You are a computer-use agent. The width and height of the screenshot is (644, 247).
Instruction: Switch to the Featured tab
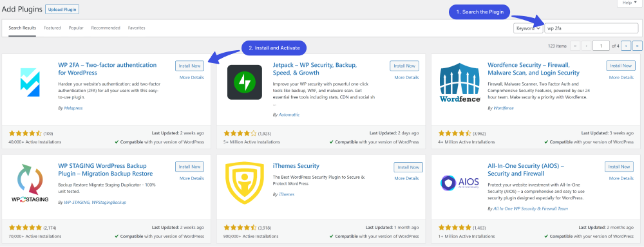tap(52, 28)
